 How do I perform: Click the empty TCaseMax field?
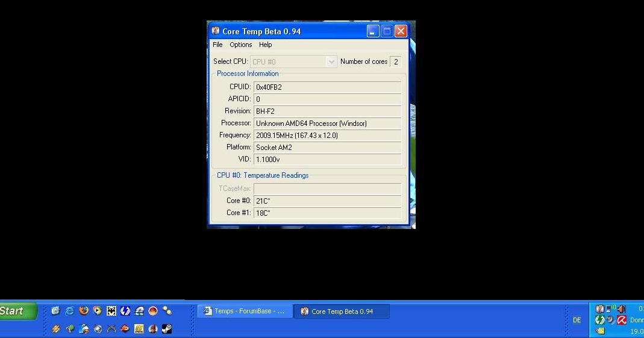click(327, 189)
